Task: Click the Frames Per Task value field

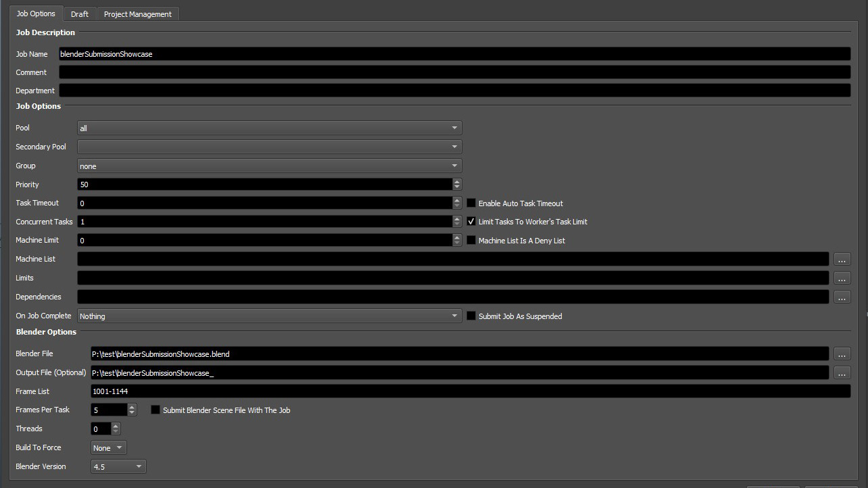Action: point(109,410)
